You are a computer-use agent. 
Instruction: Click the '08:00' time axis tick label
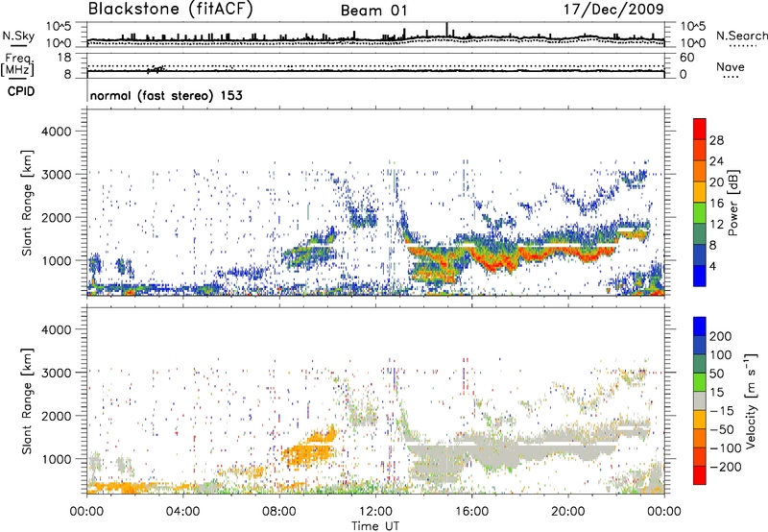coord(279,512)
